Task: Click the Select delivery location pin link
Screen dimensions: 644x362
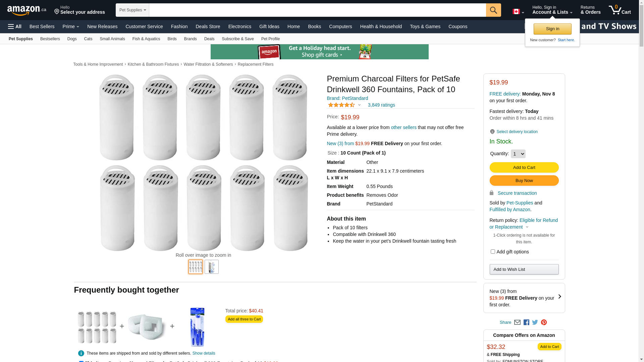Action: coord(517,132)
